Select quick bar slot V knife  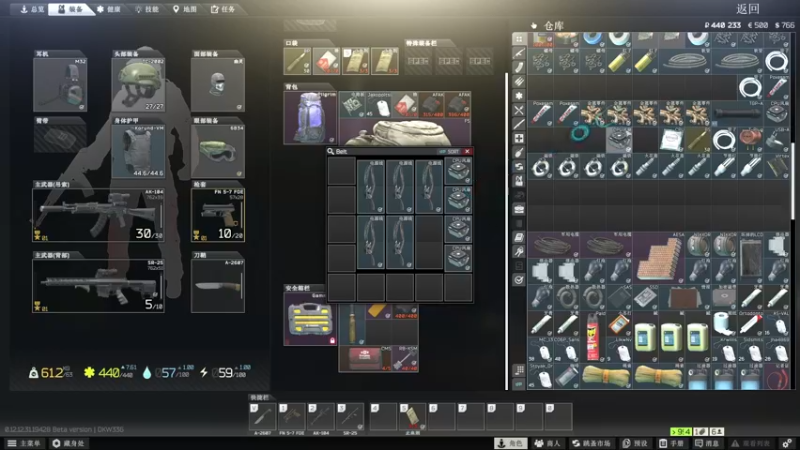click(263, 417)
